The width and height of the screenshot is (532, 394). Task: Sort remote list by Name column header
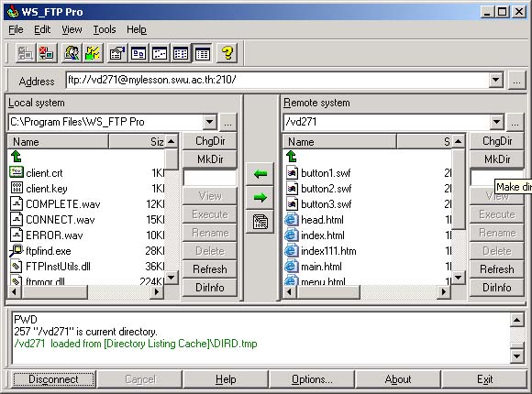click(339, 141)
